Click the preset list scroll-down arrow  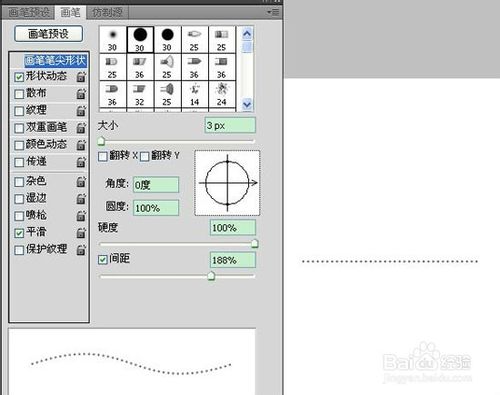[247, 104]
